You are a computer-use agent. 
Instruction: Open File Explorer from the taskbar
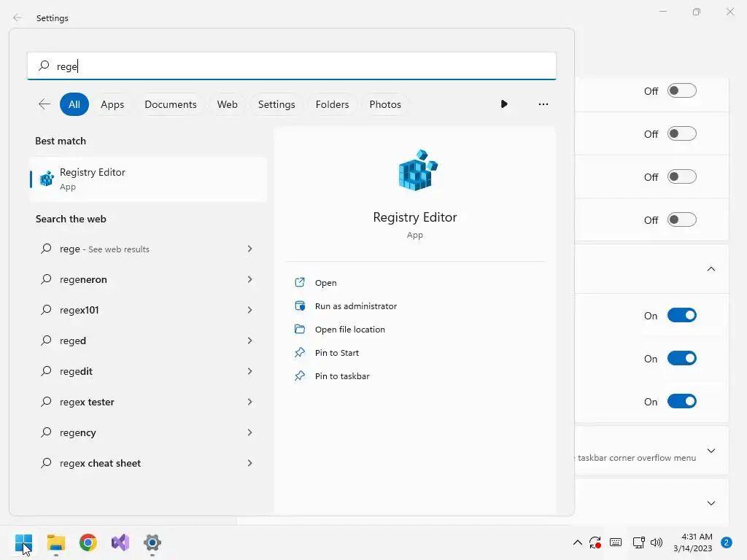55,542
